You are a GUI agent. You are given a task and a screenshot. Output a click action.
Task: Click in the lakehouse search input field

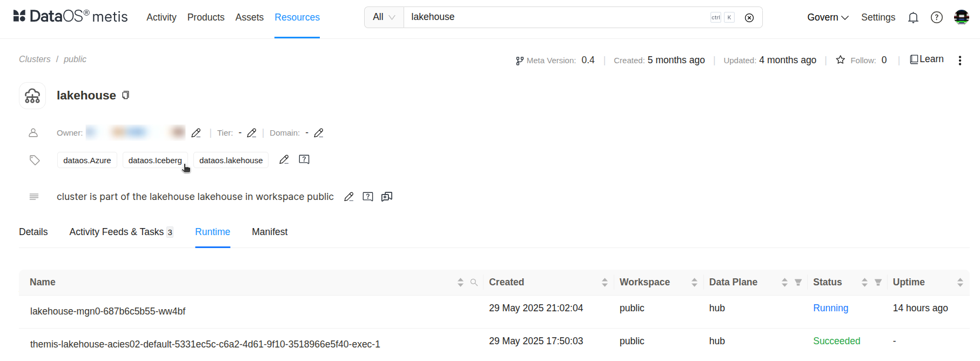(556, 17)
